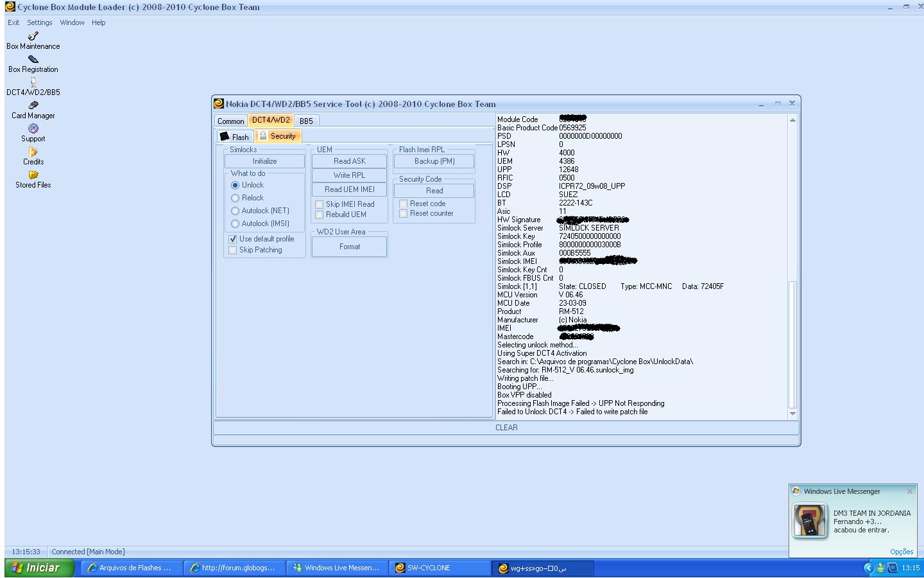Click Messenger butterfly icon in popup title
The image size is (924, 578).
coord(796,491)
